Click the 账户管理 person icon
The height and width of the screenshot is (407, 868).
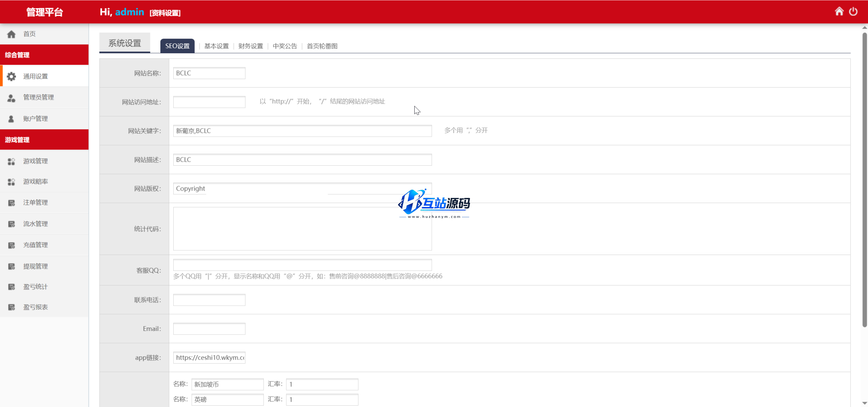(11, 118)
